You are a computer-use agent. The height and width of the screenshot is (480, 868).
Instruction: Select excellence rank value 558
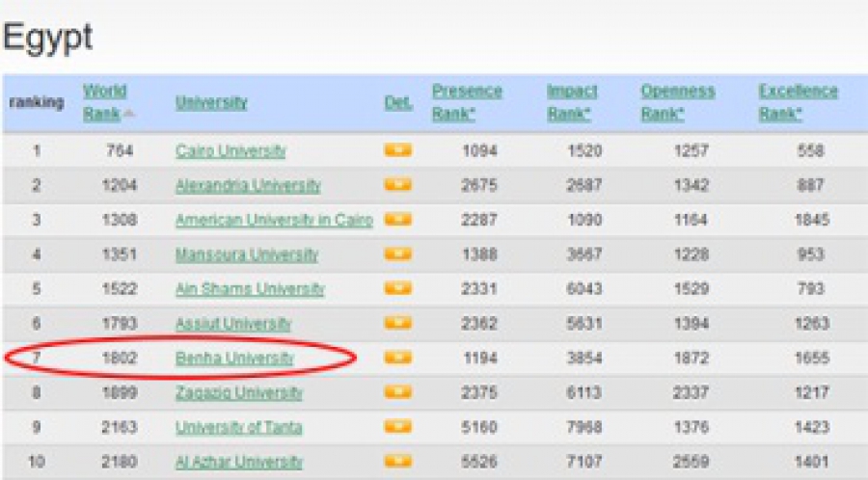[x=811, y=150]
